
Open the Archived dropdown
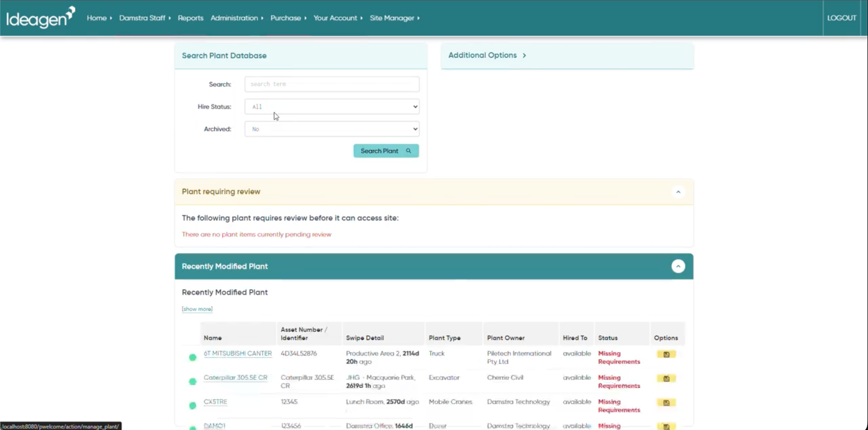click(x=332, y=129)
